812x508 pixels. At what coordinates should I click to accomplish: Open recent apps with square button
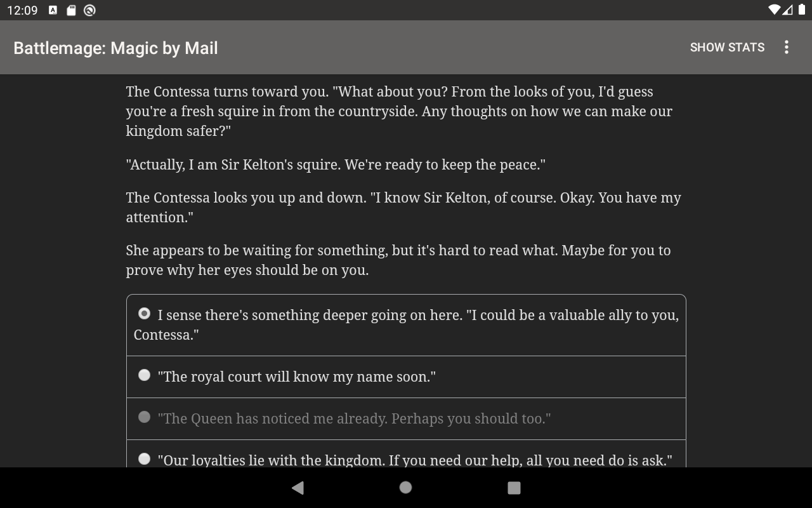(x=514, y=488)
